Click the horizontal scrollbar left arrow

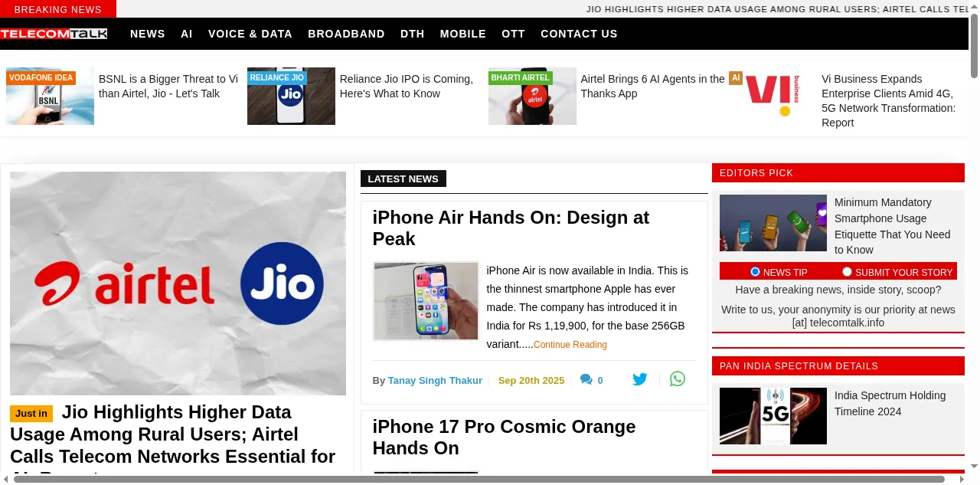pyautogui.click(x=5, y=480)
